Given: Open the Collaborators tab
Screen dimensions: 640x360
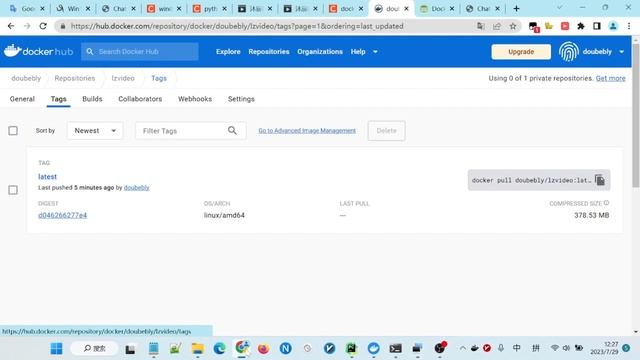Looking at the screenshot, I should 140,99.
